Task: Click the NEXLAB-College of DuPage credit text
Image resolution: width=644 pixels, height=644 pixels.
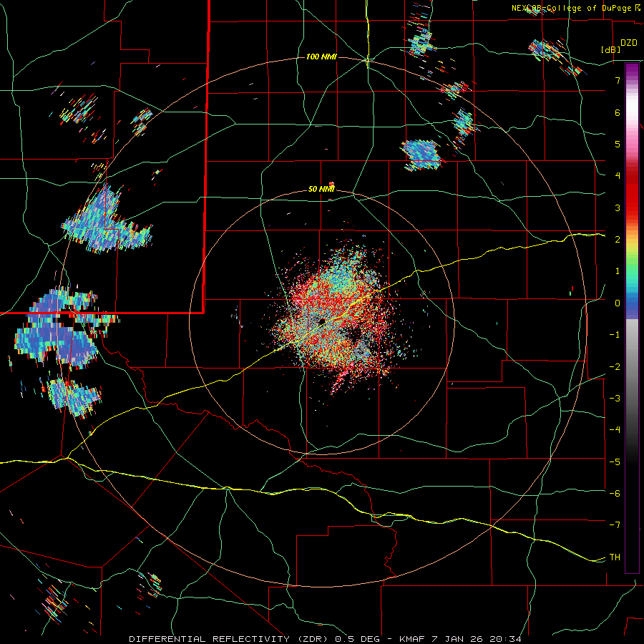Action: click(x=575, y=8)
